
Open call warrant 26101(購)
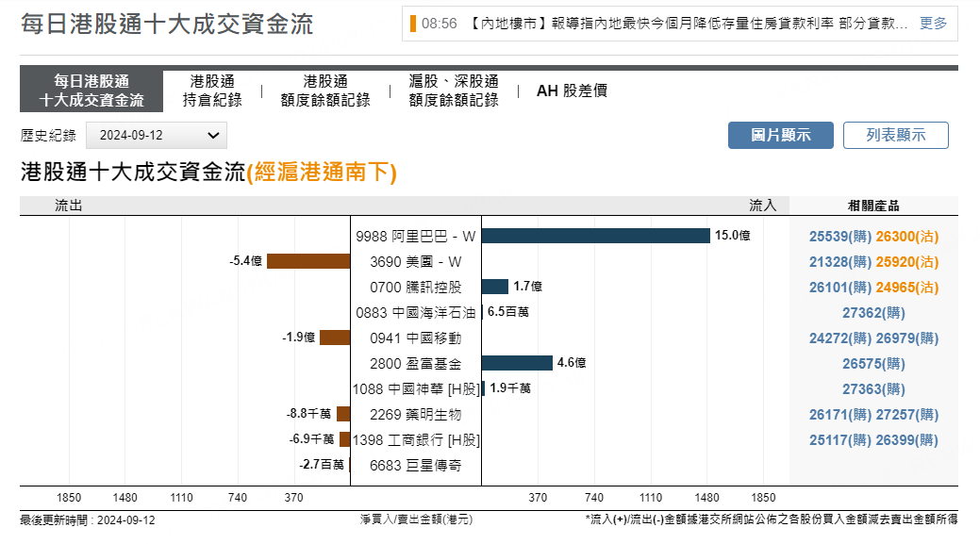(x=840, y=288)
